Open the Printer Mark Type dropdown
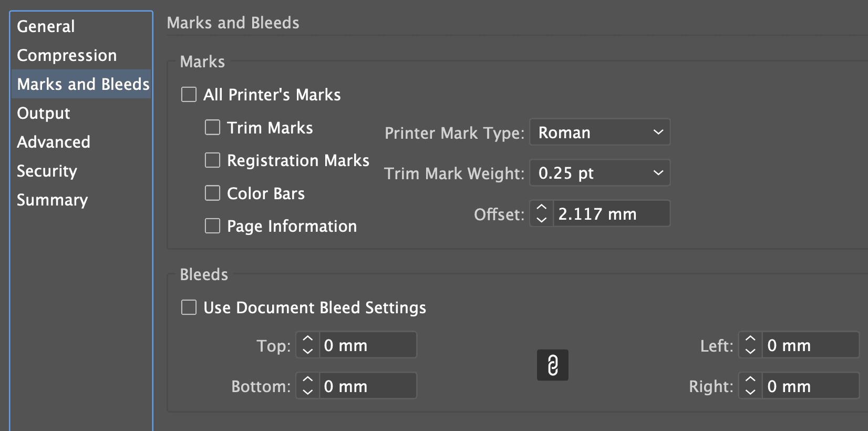868x431 pixels. coord(600,132)
